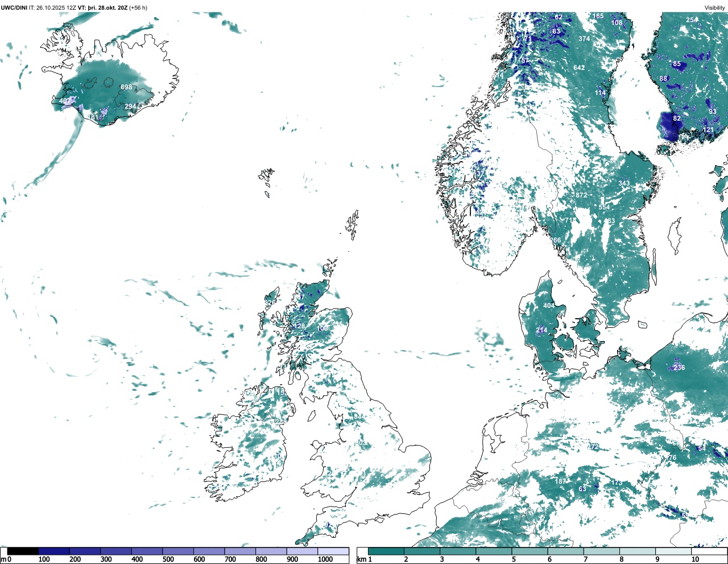Select the 9–10 km legend swatch
Image resolution: width=728 pixels, height=564 pixels.
click(673, 551)
